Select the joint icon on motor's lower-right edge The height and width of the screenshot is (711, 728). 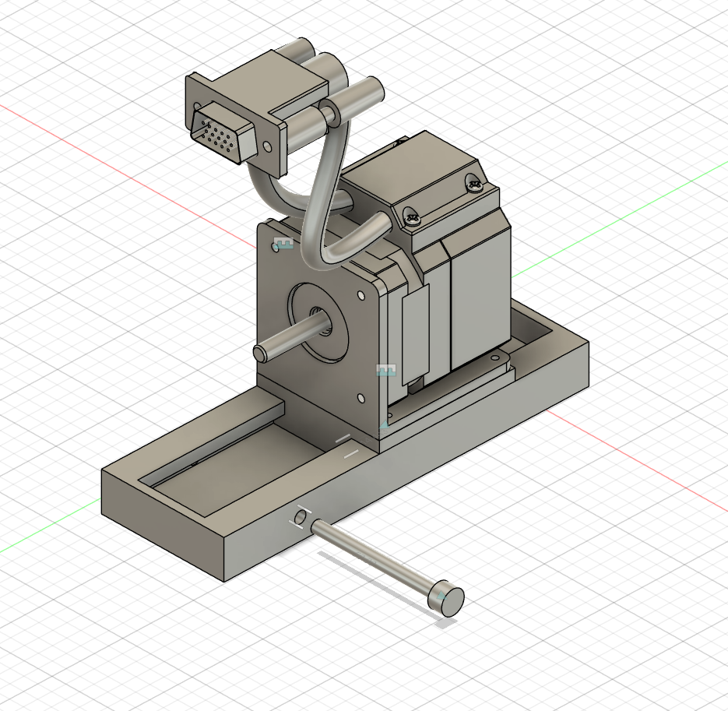pyautogui.click(x=386, y=371)
